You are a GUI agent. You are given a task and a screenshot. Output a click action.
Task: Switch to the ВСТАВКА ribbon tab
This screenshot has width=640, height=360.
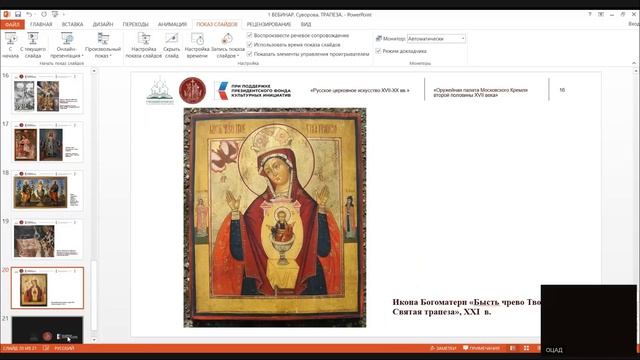(x=73, y=24)
